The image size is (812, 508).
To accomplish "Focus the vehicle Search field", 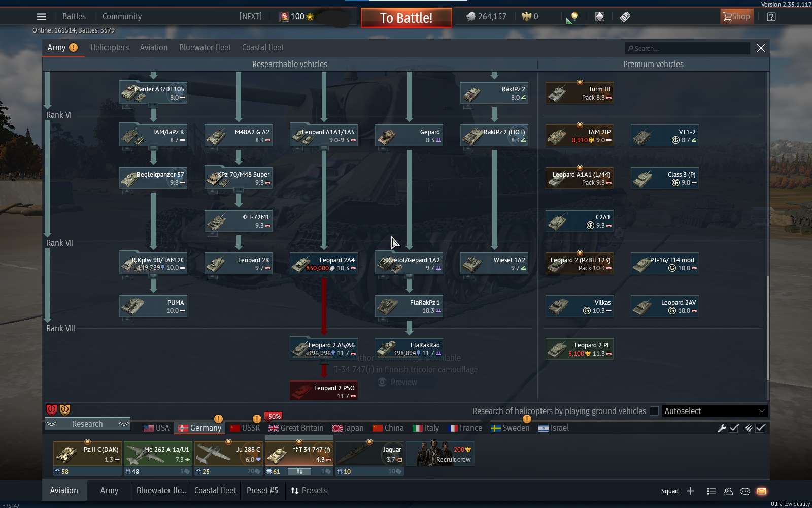I will pos(688,48).
